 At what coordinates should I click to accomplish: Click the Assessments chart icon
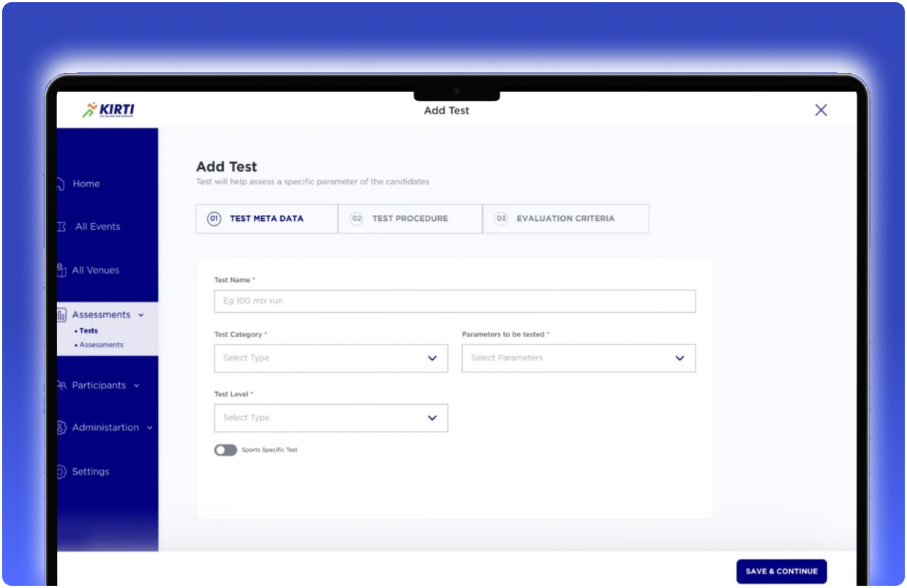[x=62, y=315]
